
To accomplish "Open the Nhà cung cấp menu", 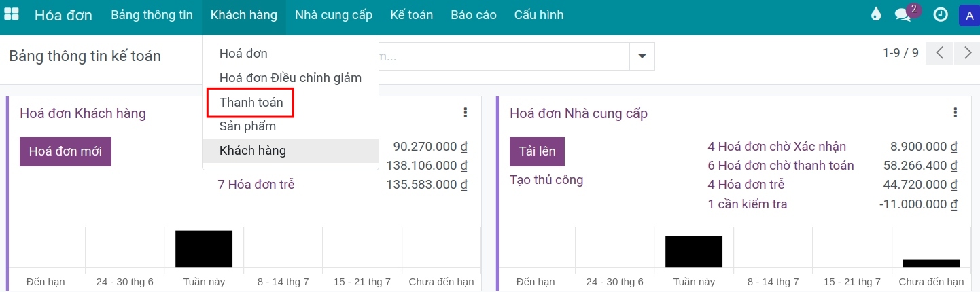I will pos(334,15).
